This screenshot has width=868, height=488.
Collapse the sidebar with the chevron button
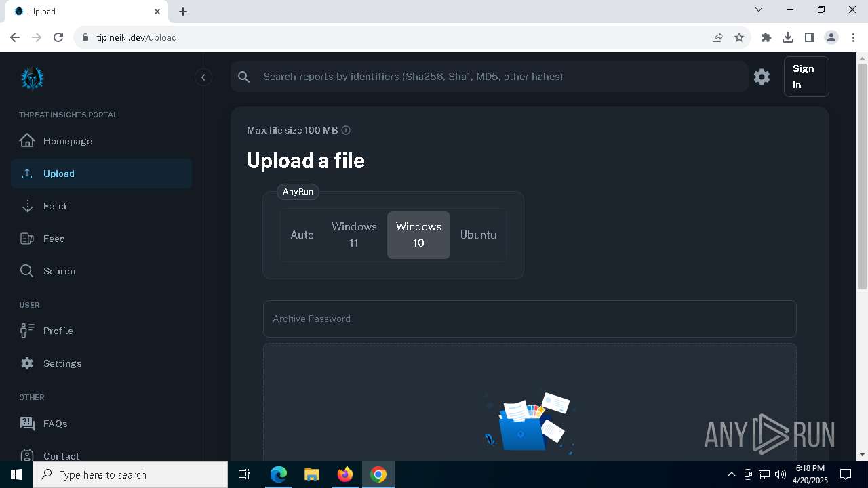tap(203, 77)
